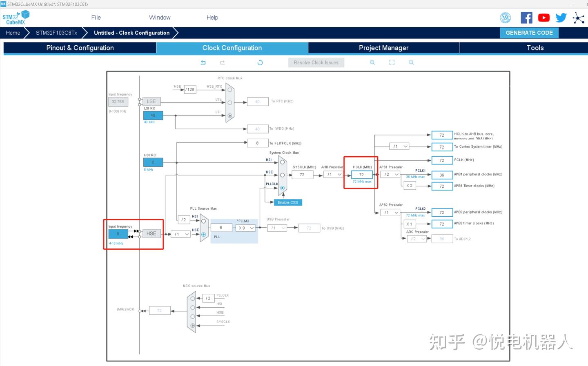This screenshot has height=366, width=588.
Task: Open the Window menu
Action: (x=160, y=18)
